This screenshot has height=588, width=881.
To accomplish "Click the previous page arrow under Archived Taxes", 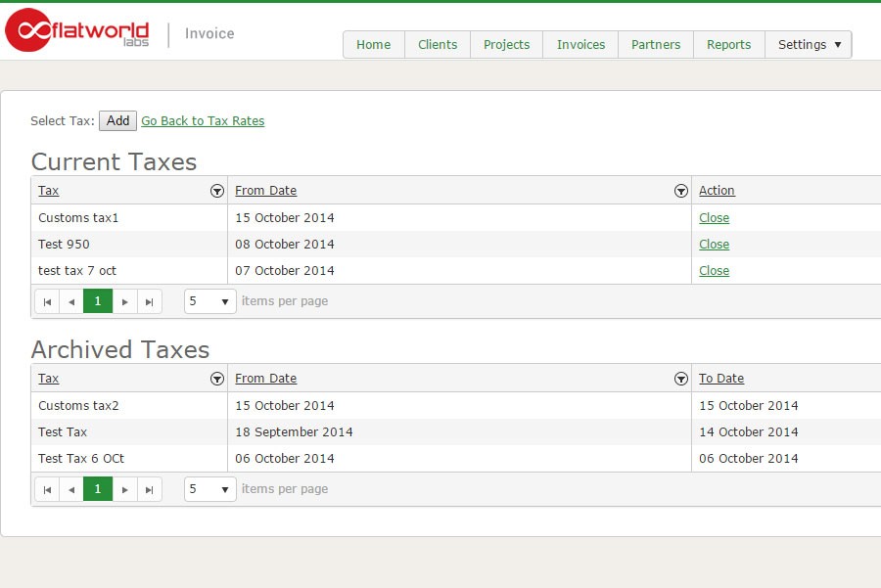I will click(70, 489).
